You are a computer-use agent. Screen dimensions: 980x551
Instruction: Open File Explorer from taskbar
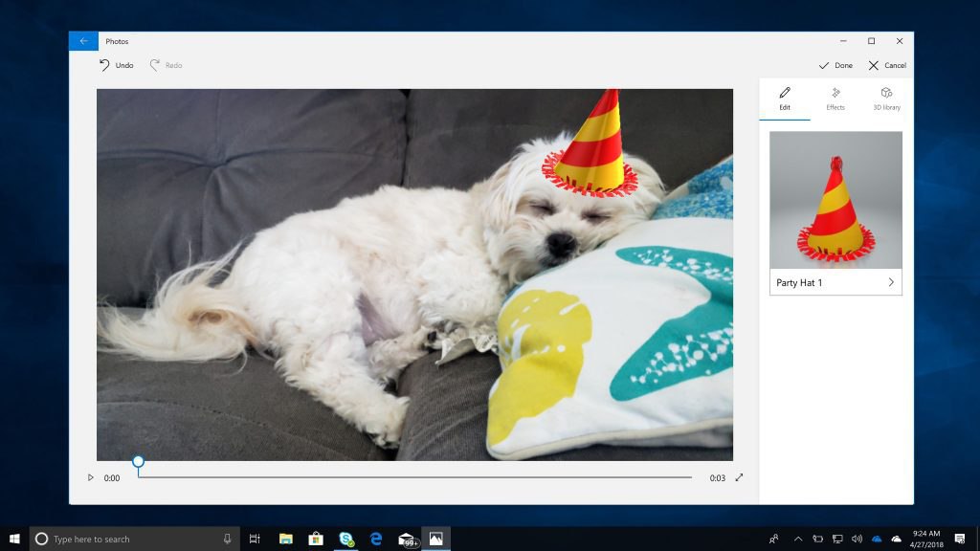click(285, 539)
